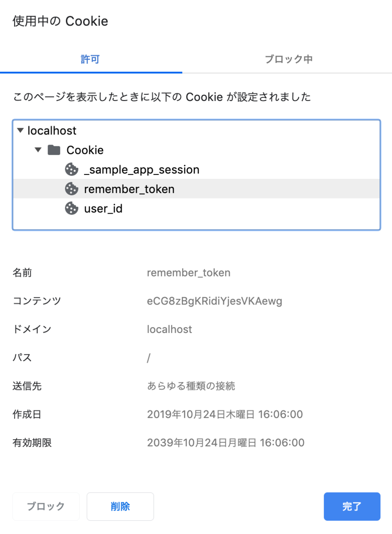Stay on the 許可 tab
Viewport: 392px width, 534px height.
(91, 58)
